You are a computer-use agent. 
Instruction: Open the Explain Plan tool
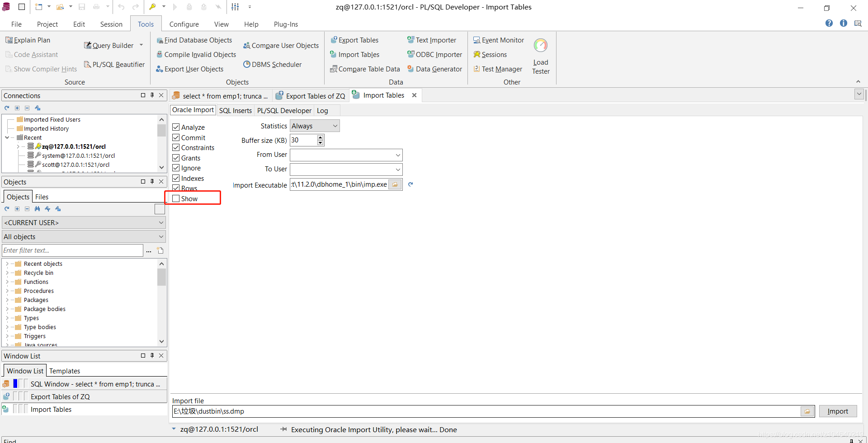coord(28,40)
